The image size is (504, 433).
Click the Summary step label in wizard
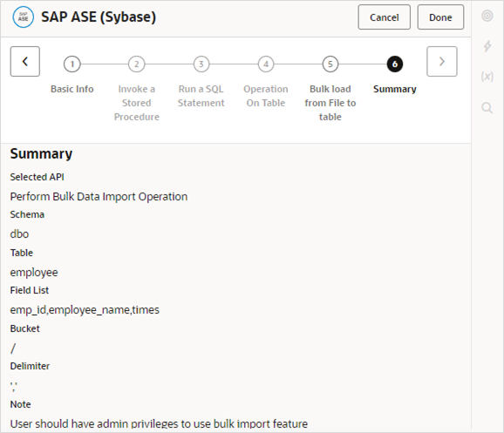pyautogui.click(x=395, y=89)
